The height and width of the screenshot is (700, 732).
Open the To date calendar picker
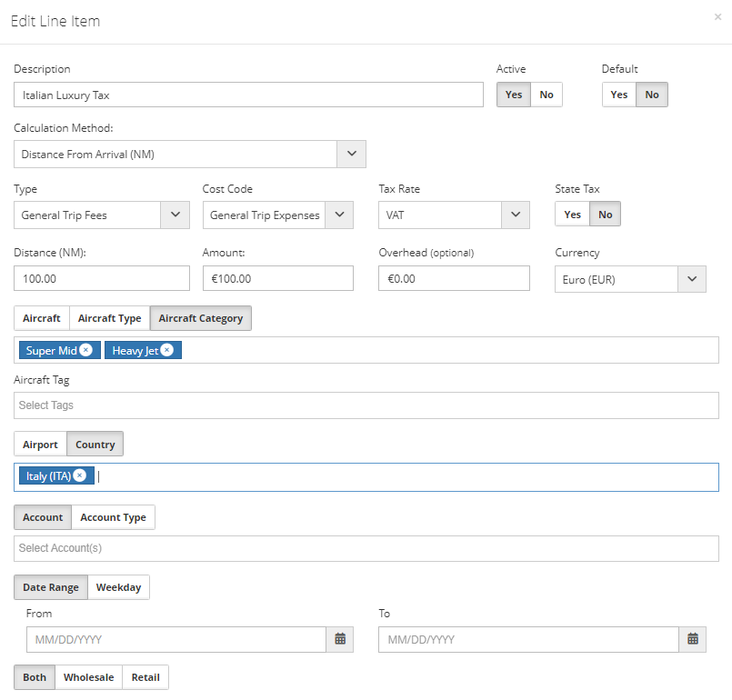coord(692,639)
